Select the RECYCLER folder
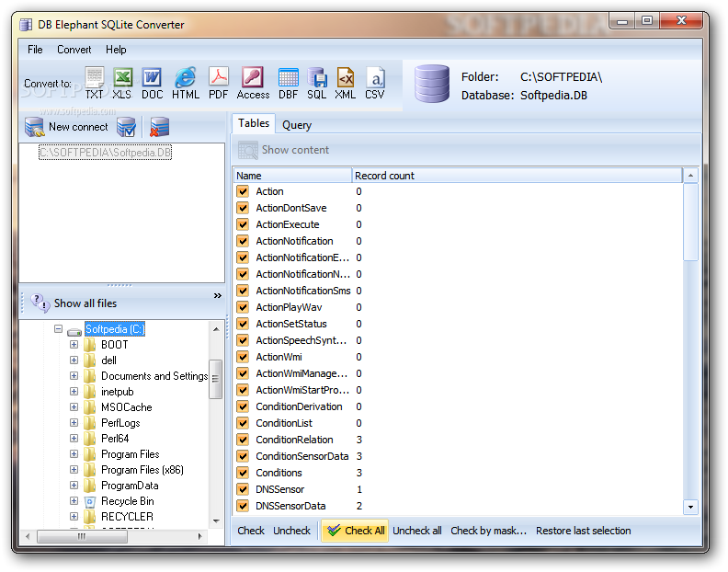 (127, 517)
